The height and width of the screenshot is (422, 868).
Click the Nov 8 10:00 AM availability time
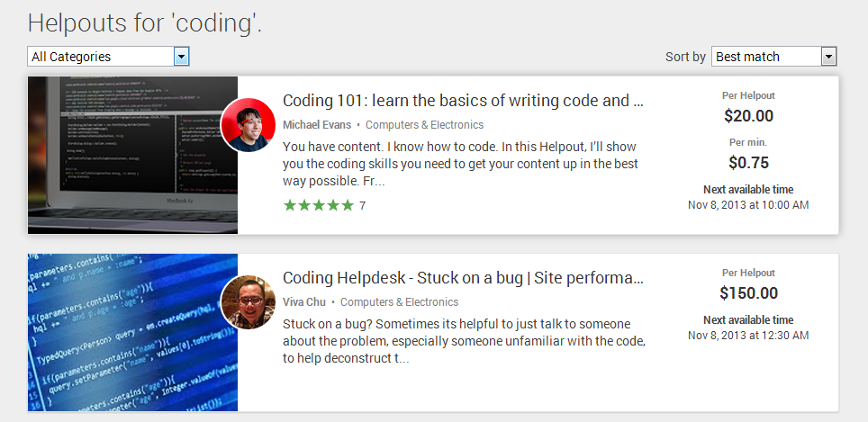[748, 205]
